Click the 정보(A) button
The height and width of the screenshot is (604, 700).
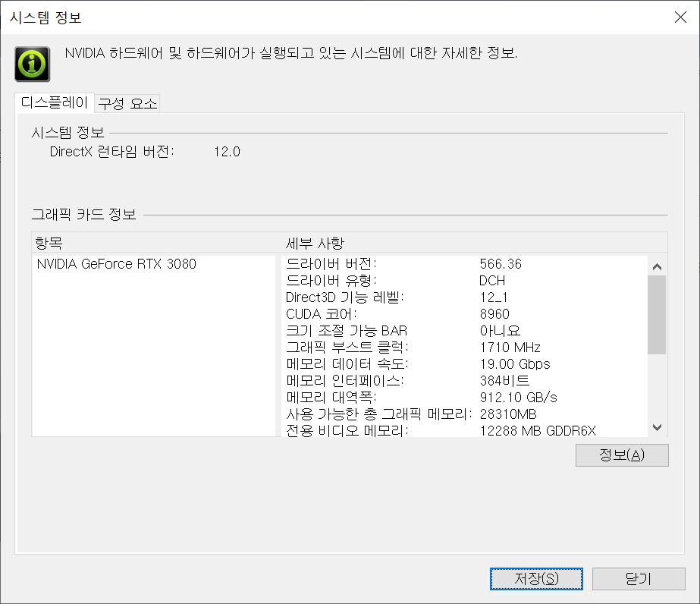(622, 455)
